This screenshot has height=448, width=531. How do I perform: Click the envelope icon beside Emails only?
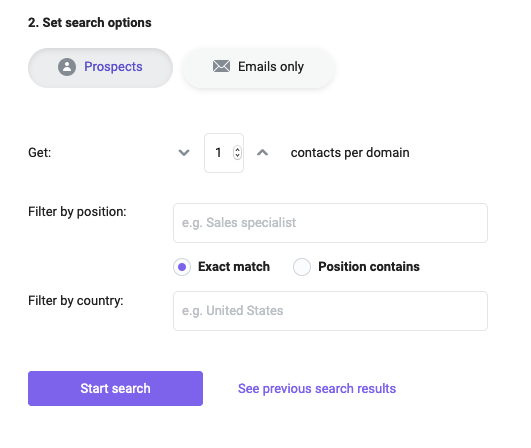221,66
